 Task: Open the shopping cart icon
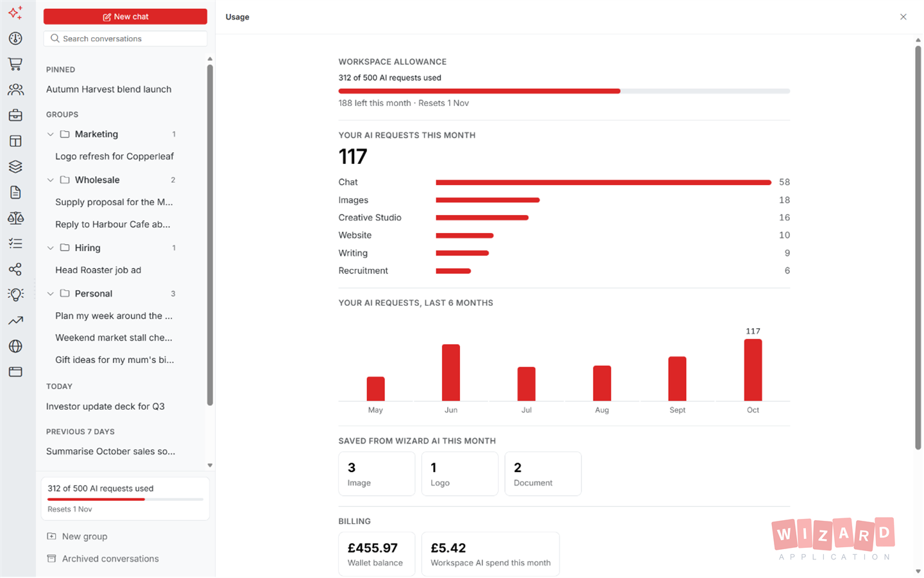click(15, 64)
